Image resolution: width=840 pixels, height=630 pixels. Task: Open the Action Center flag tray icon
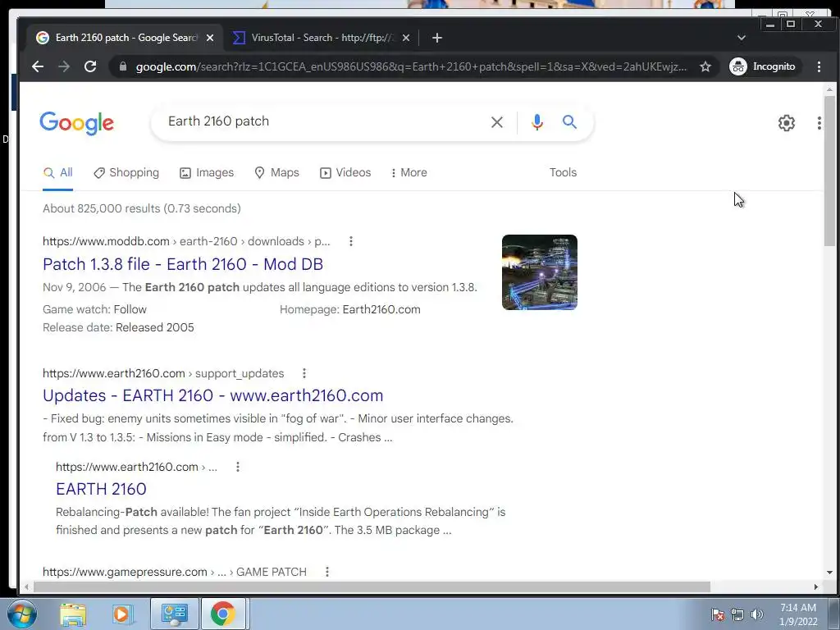click(x=718, y=614)
